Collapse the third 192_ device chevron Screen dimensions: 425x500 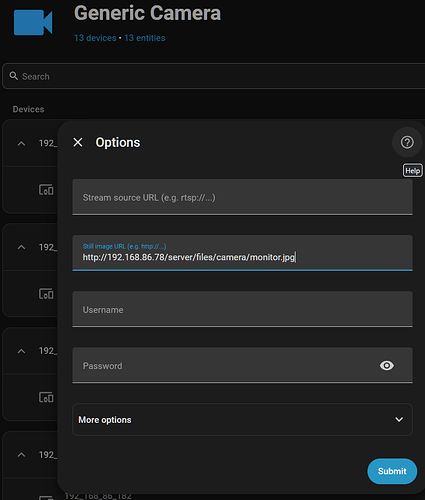21,351
